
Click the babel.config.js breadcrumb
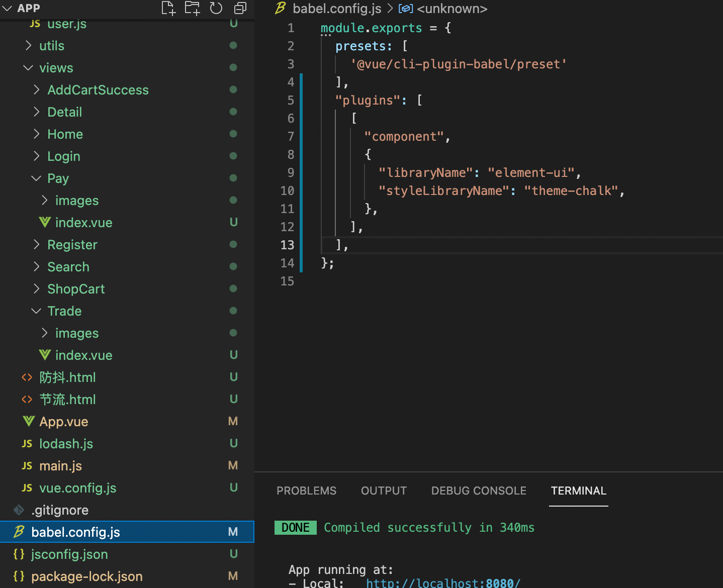coord(337,9)
